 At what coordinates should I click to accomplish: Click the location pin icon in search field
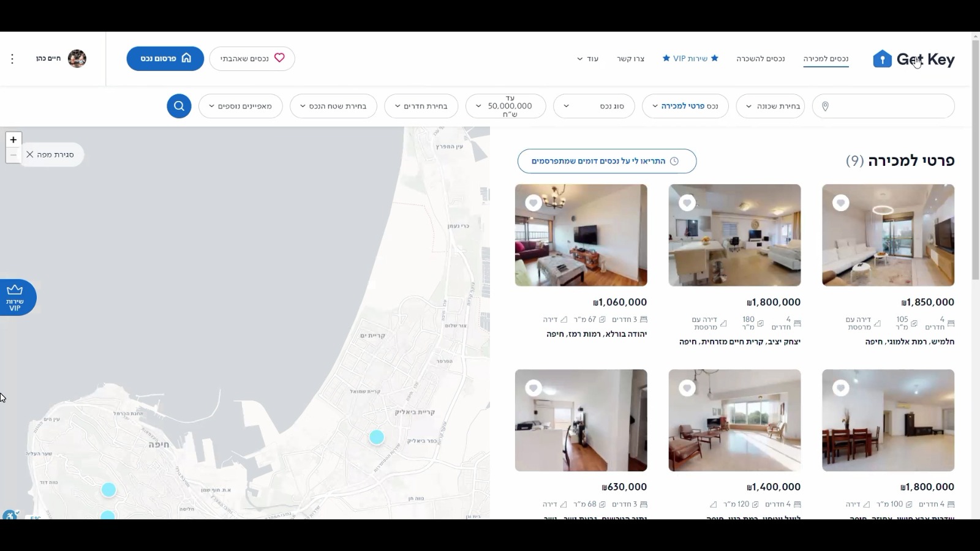[825, 107]
